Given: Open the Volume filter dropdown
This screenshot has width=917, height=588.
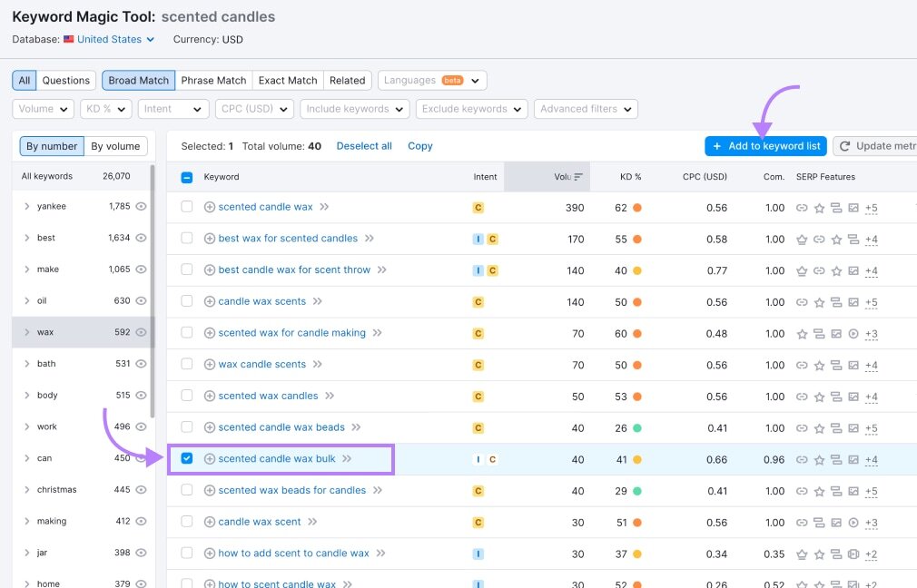Looking at the screenshot, I should (x=42, y=108).
